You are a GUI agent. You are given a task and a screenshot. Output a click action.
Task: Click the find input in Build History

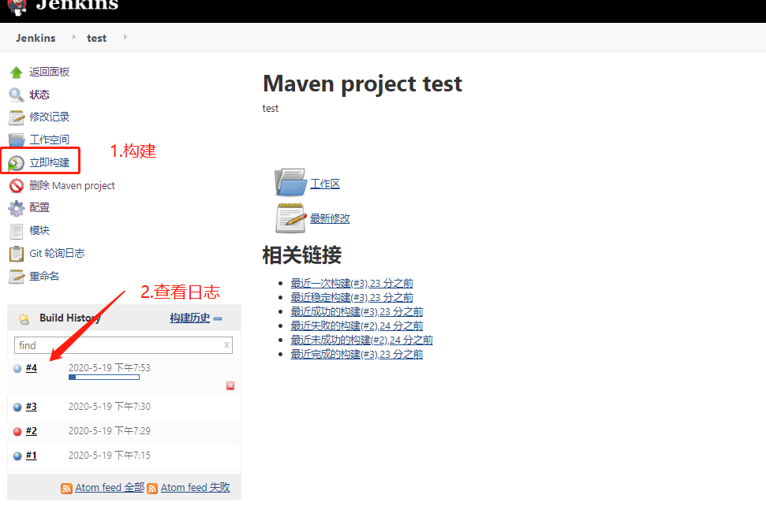pyautogui.click(x=123, y=345)
